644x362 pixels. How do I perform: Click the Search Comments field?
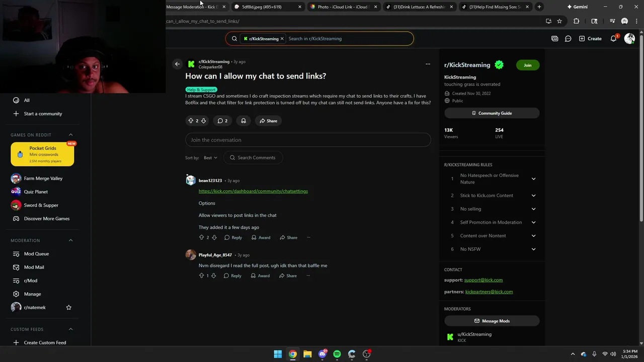253,157
